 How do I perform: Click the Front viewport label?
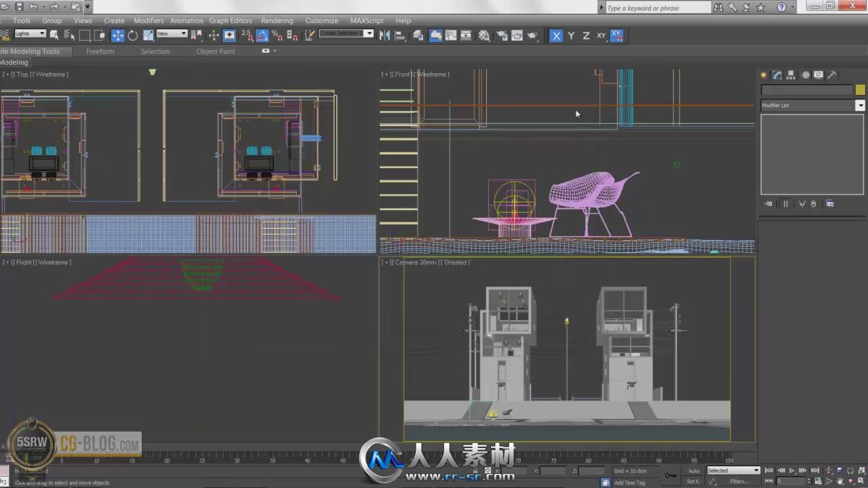pyautogui.click(x=403, y=75)
